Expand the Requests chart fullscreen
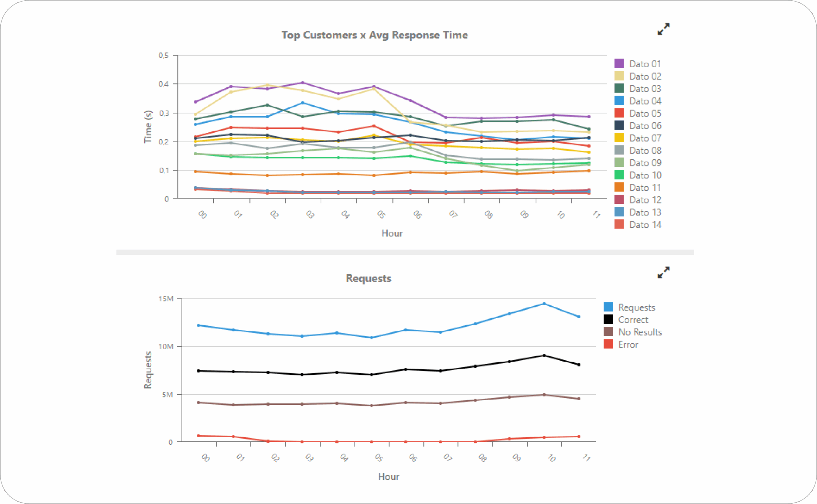817x504 pixels. 663,272
